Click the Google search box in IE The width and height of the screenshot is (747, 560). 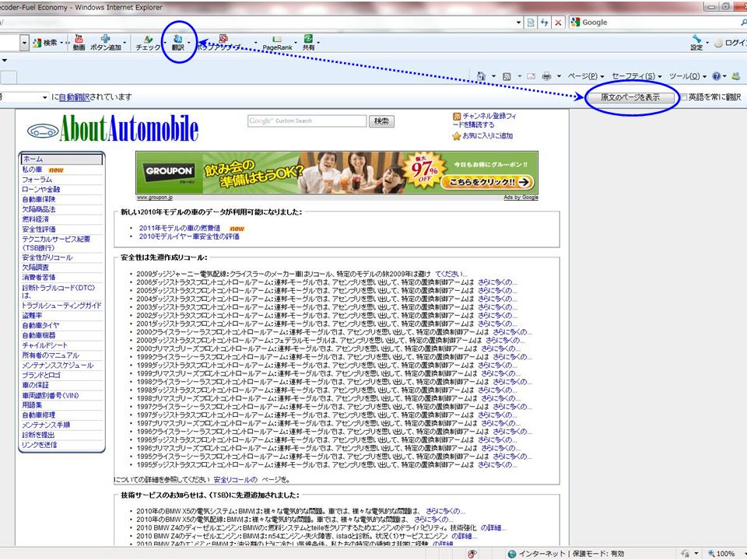(x=659, y=23)
